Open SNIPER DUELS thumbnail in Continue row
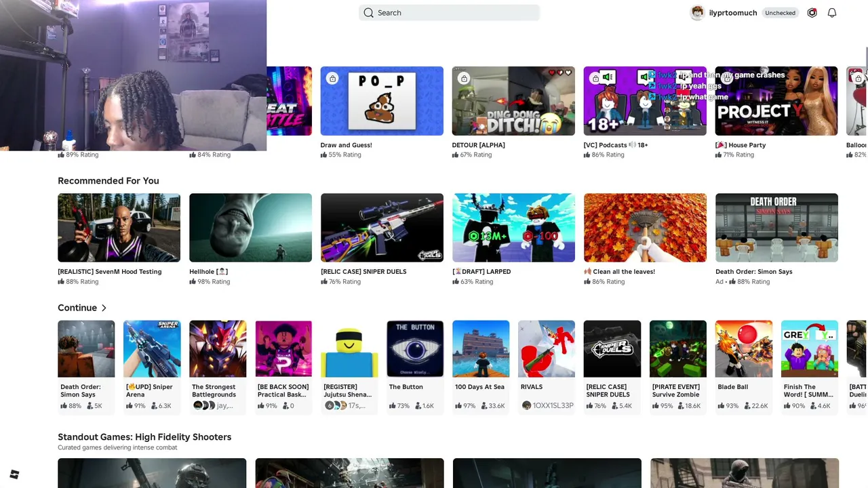Viewport: 868px width, 488px height. pos(612,349)
